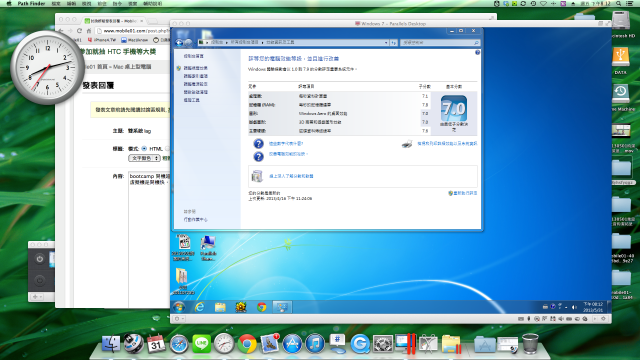640x360 pixels.
Task: Open the Apple menu
Action: pyautogui.click(x=9, y=3)
